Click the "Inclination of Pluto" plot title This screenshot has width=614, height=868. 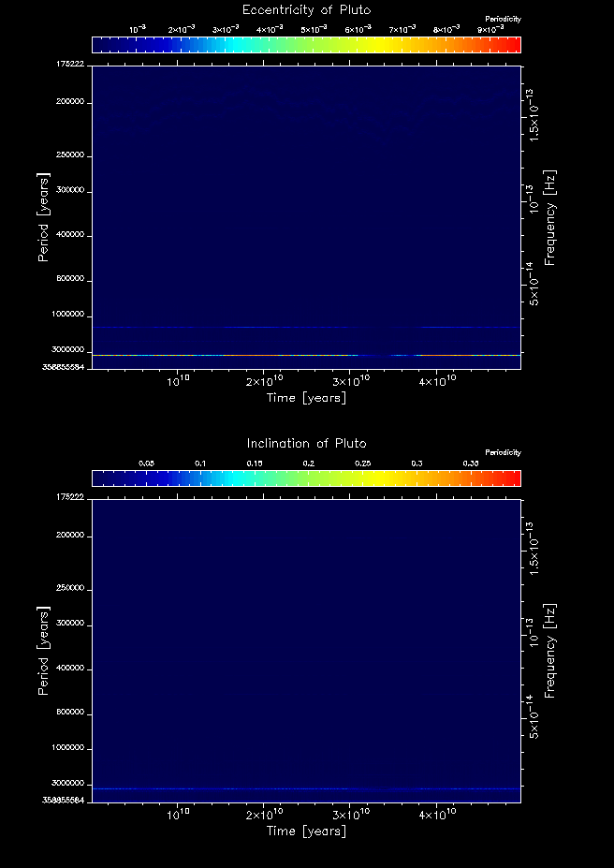click(x=306, y=444)
